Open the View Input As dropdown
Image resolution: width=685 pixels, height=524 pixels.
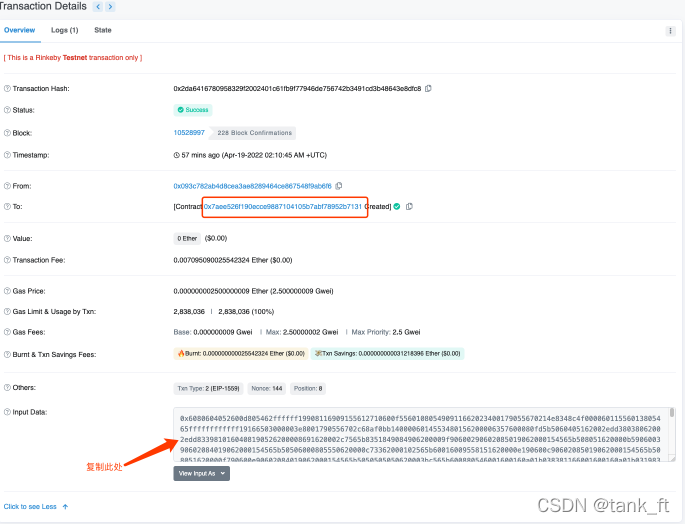pyautogui.click(x=201, y=473)
